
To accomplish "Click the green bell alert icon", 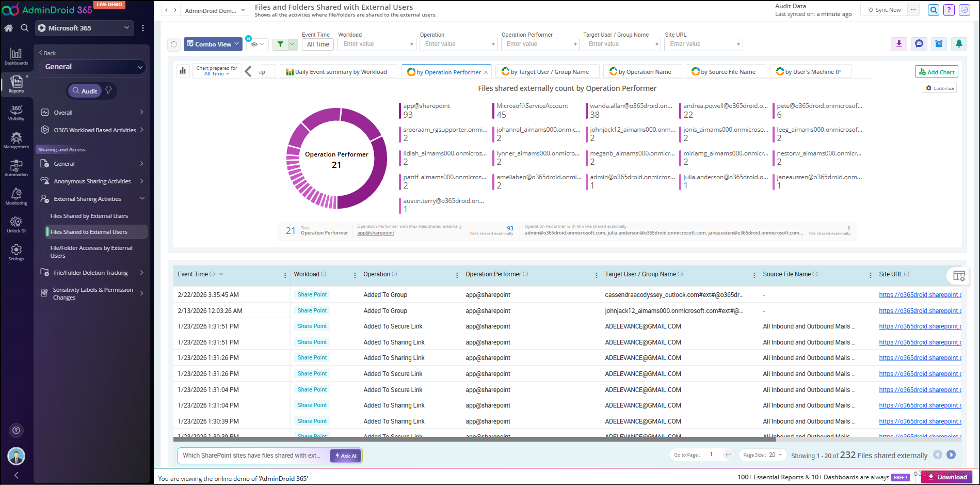I will click(x=959, y=44).
